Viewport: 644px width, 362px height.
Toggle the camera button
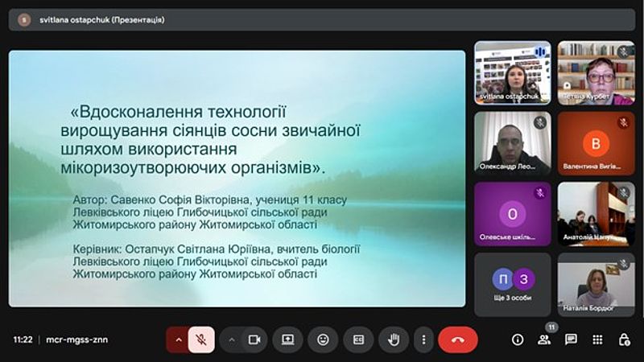255,339
